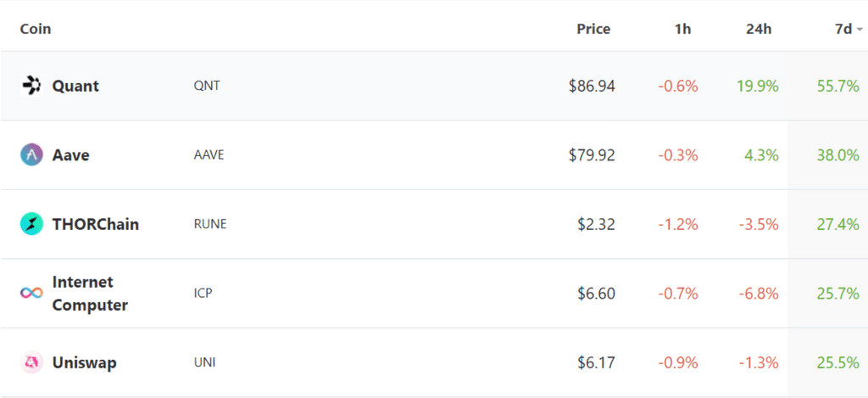Image resolution: width=868 pixels, height=398 pixels.
Task: Sort by the Coin column header
Action: [36, 29]
